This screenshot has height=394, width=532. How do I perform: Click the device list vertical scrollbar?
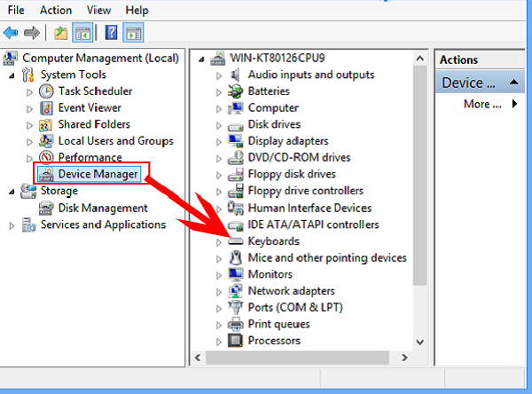[420, 177]
